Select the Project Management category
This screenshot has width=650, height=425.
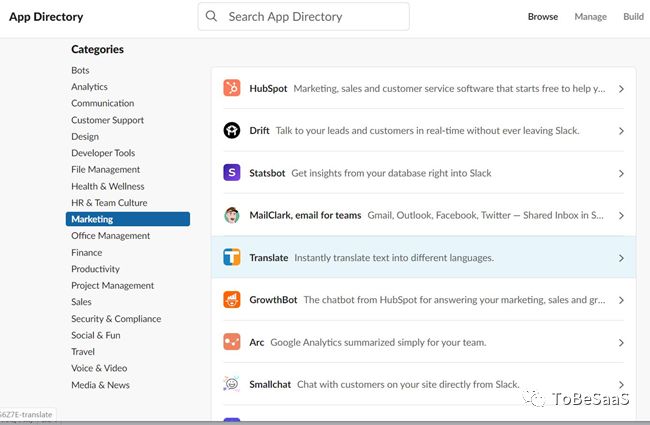click(112, 286)
